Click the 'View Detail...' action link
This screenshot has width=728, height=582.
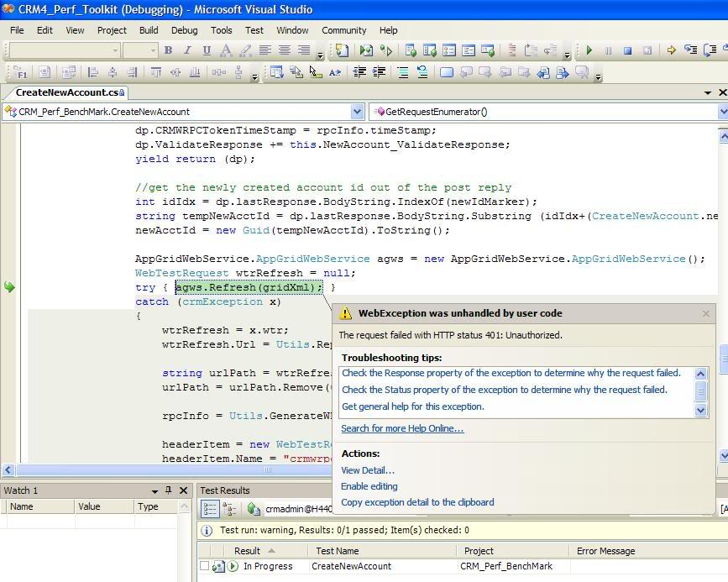[368, 470]
